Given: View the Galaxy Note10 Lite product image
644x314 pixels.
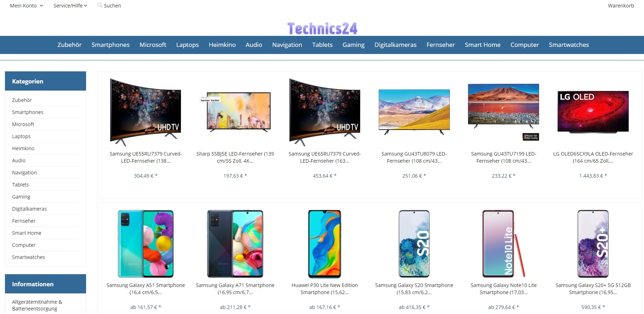Looking at the screenshot, I should (x=504, y=244).
